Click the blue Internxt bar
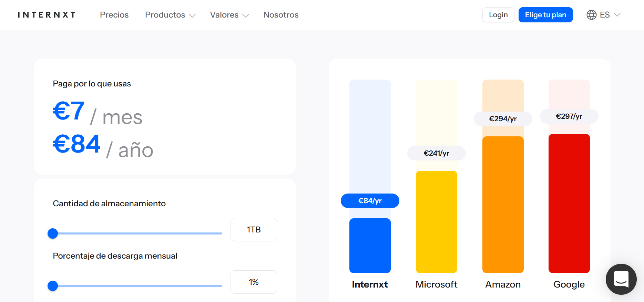Image resolution: width=644 pixels, height=302 pixels. pos(370,246)
